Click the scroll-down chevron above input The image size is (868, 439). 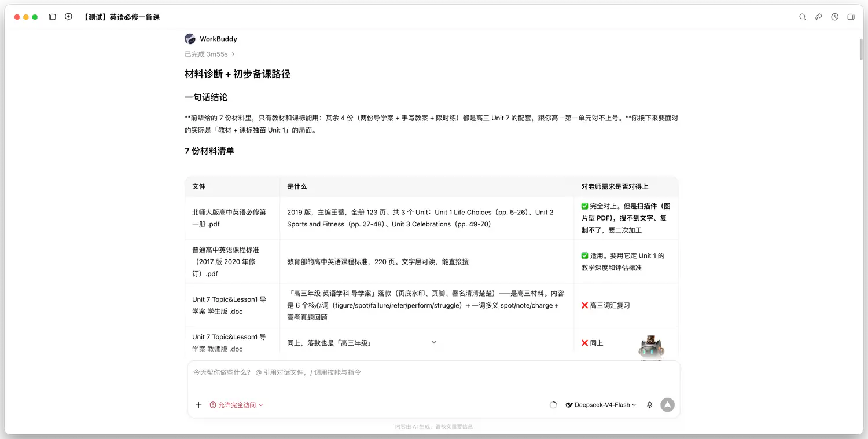tap(434, 342)
